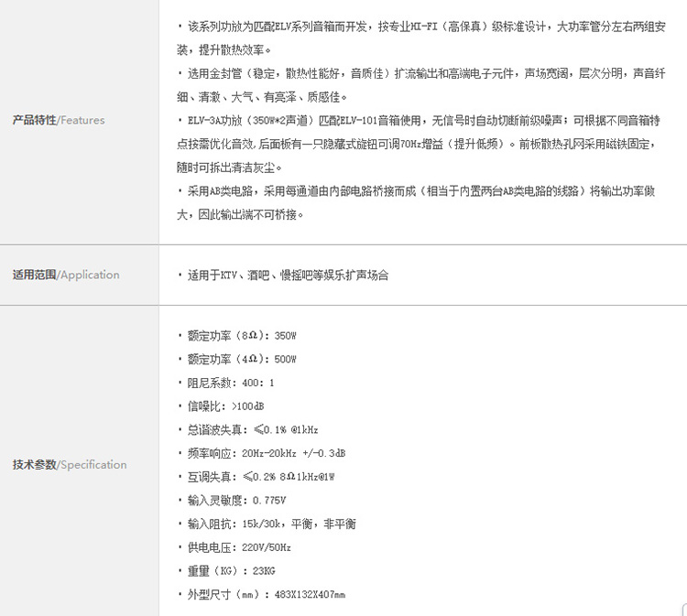This screenshot has width=687, height=616.
Task: Click the 外型尺寸 483X132X407mm line
Action: click(266, 595)
